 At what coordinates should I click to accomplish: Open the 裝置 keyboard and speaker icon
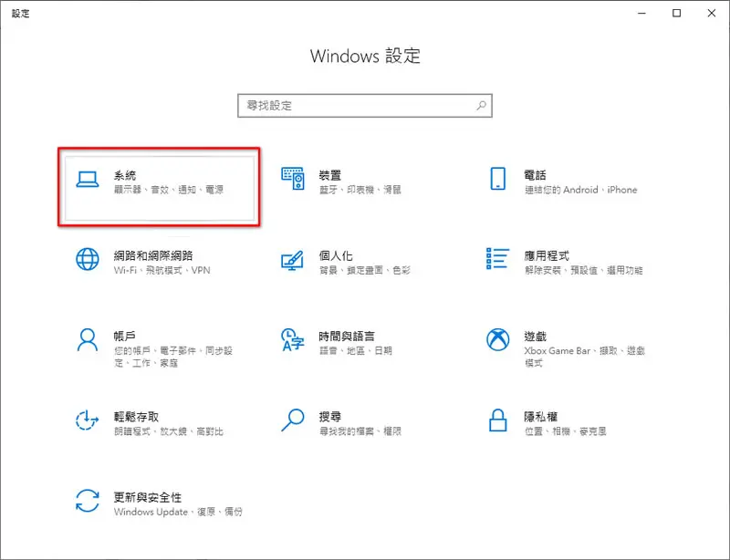tap(293, 179)
